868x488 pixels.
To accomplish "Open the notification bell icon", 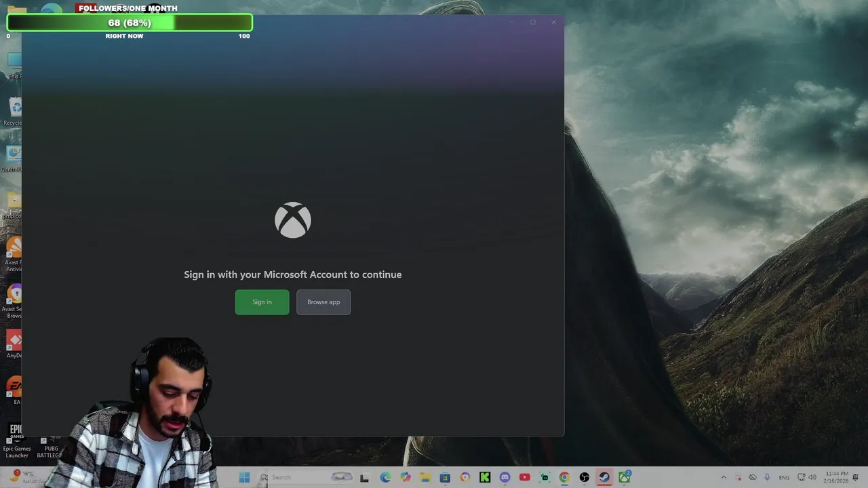I will tap(856, 477).
